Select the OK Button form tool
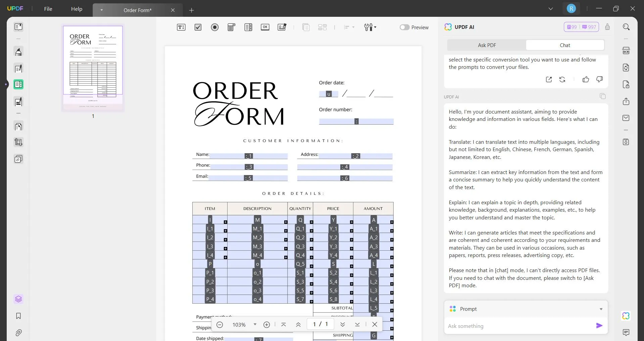The image size is (644, 341). pos(265,27)
